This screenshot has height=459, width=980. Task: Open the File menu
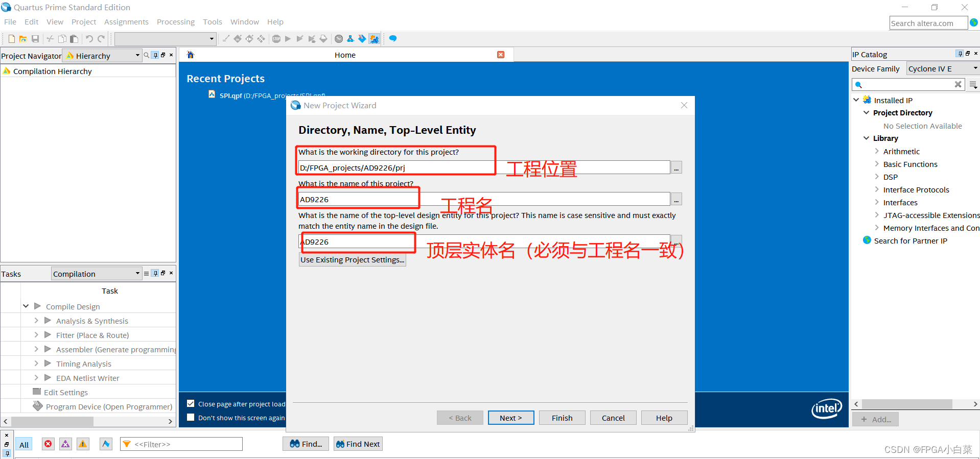pyautogui.click(x=10, y=21)
